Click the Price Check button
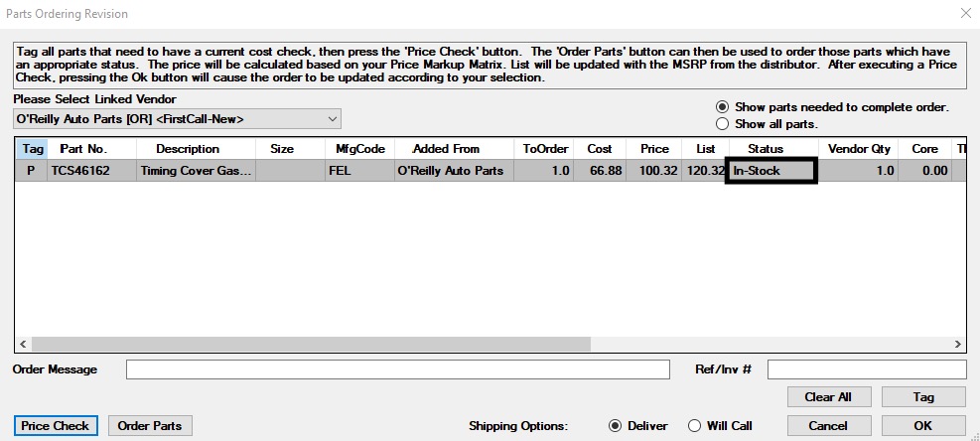The height and width of the screenshot is (441, 980). pyautogui.click(x=56, y=426)
